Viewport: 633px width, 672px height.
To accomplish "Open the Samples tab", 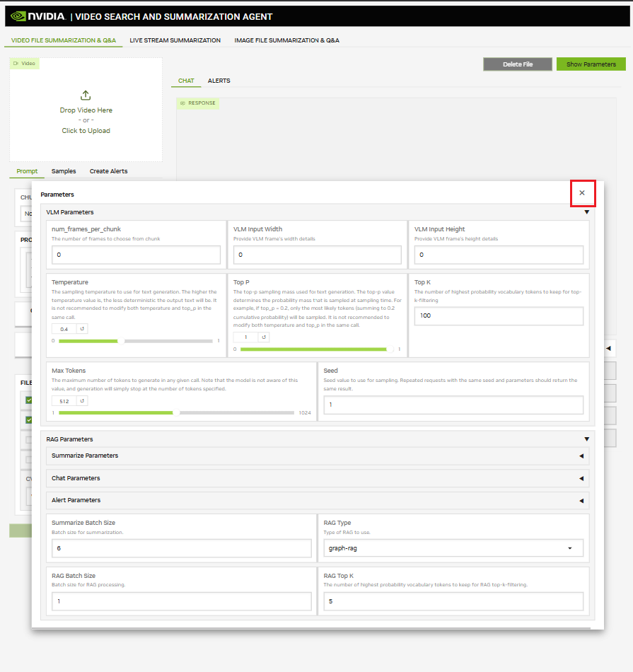I will tap(64, 171).
